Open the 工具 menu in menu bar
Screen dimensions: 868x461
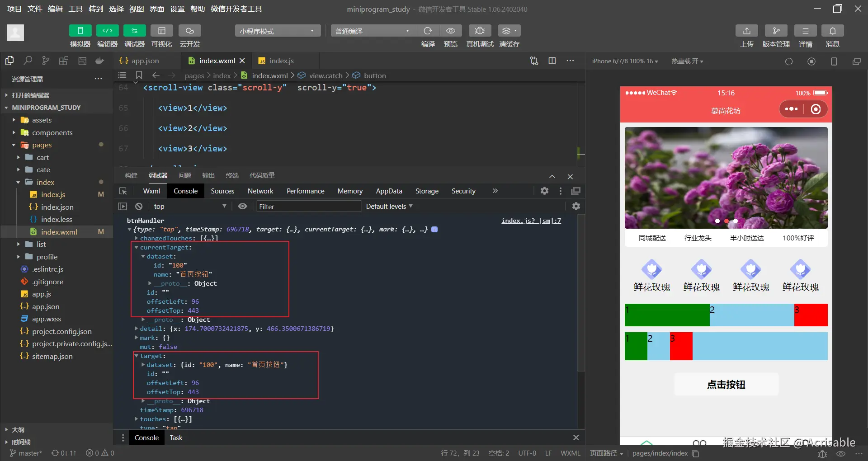[x=75, y=9]
